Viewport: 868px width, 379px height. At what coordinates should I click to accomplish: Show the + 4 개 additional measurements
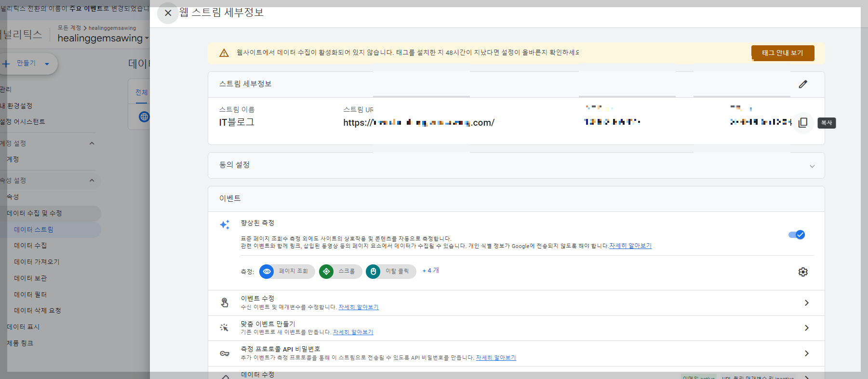(431, 271)
